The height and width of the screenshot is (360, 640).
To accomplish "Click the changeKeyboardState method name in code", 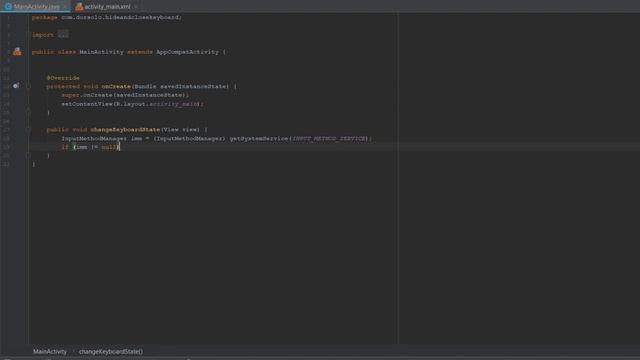I will pyautogui.click(x=125, y=129).
